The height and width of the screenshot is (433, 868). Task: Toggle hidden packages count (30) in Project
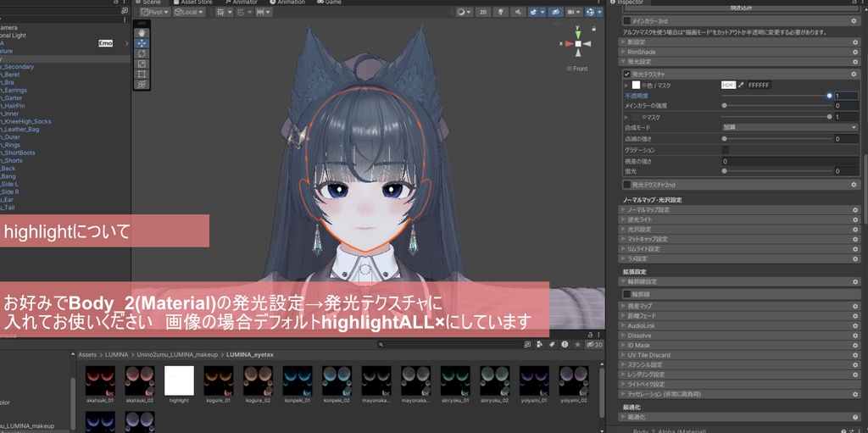[594, 344]
